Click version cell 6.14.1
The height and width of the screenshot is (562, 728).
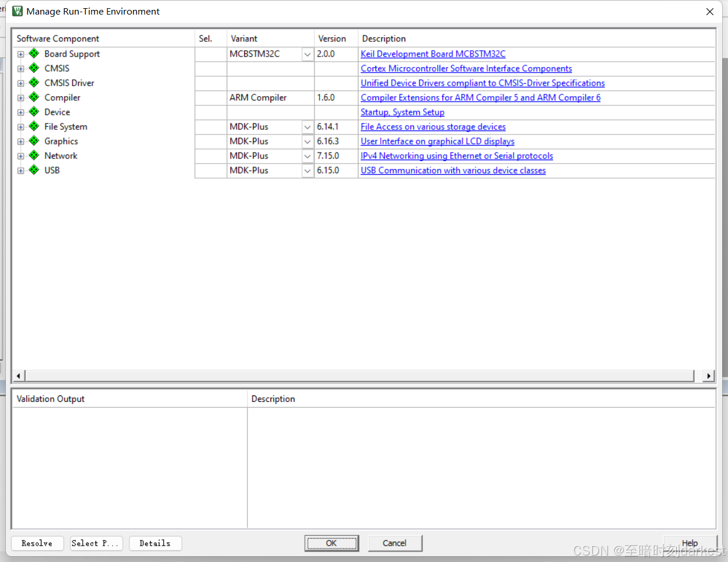[336, 127]
